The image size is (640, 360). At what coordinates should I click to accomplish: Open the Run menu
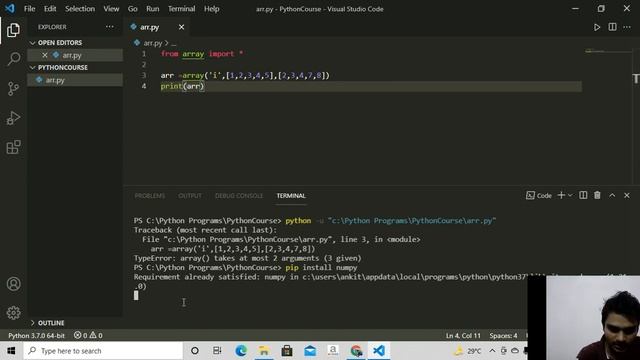tap(153, 9)
